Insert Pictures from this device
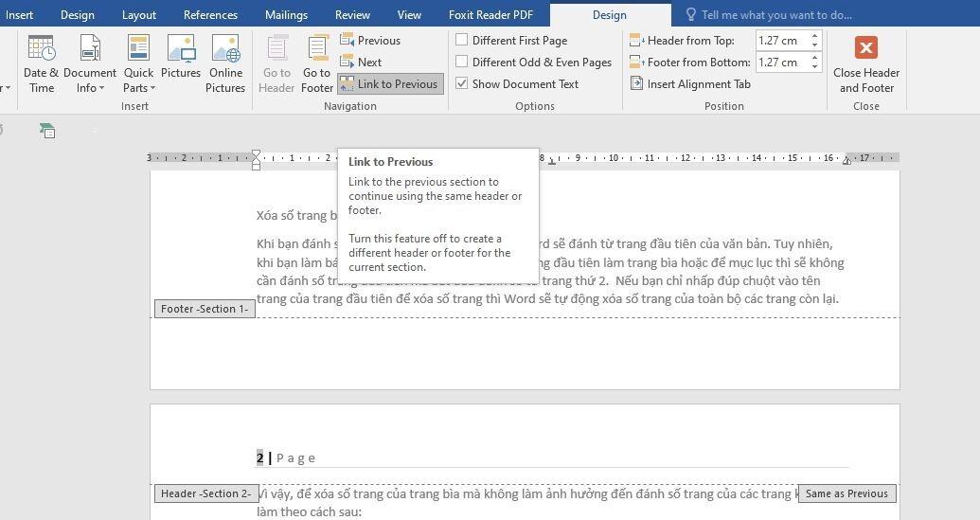980x520 pixels. point(181,58)
